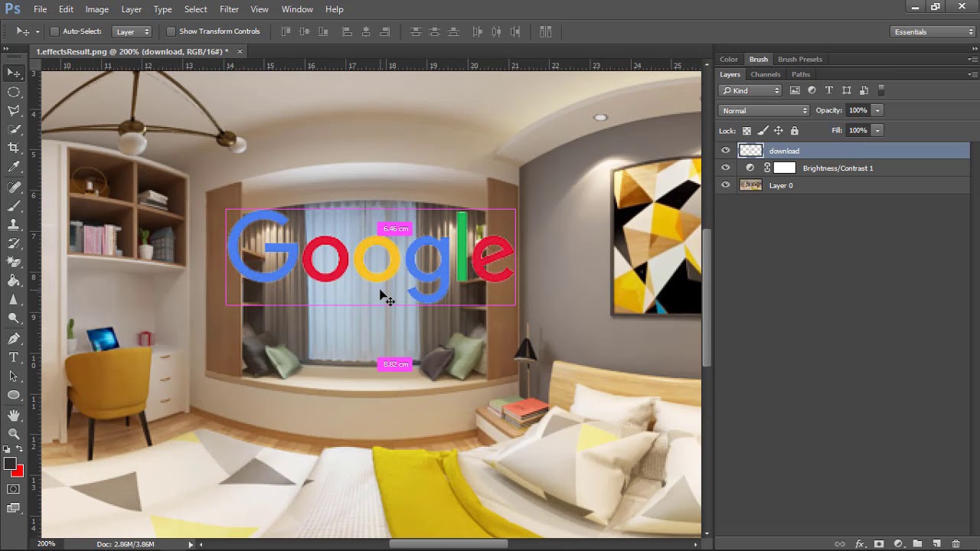Switch to the Paths tab
Image resolution: width=980 pixels, height=551 pixels.
tap(801, 74)
